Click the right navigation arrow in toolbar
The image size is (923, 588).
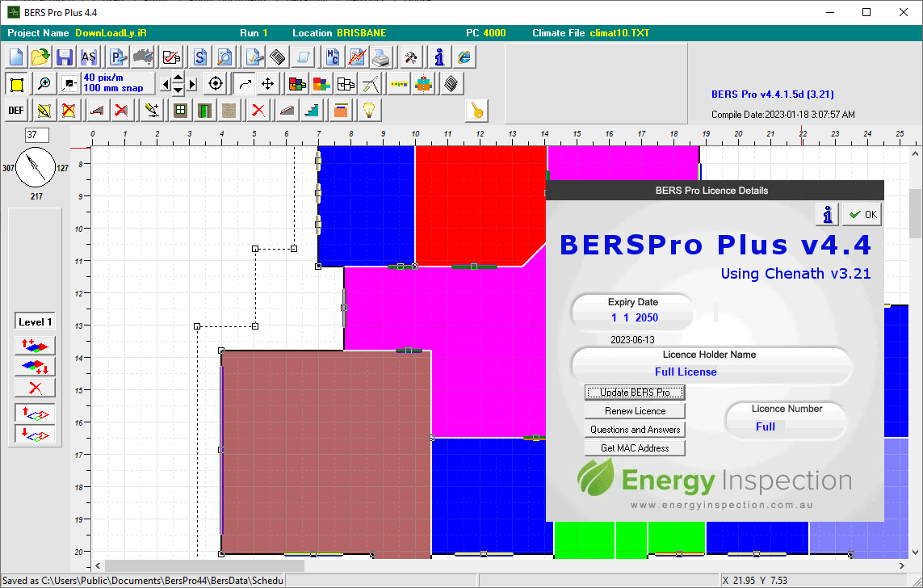pos(192,82)
